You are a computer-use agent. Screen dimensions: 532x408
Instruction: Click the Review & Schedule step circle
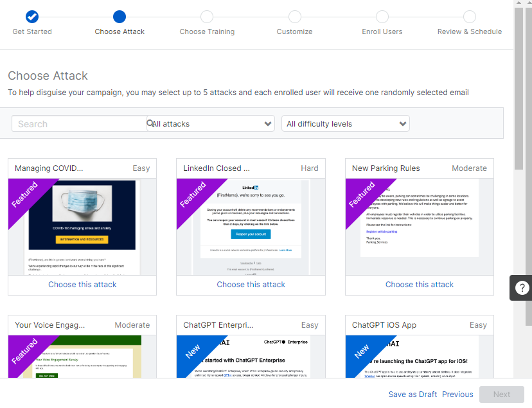coord(469,17)
